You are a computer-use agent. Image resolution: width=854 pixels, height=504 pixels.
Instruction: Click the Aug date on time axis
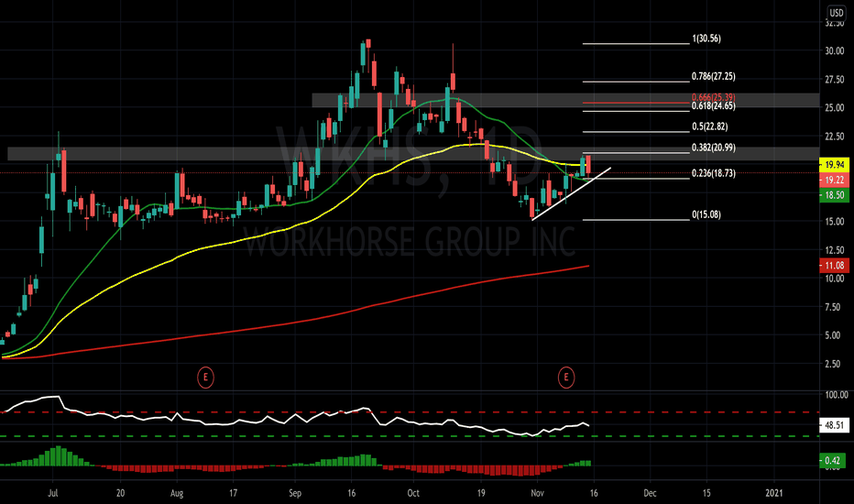pos(177,493)
